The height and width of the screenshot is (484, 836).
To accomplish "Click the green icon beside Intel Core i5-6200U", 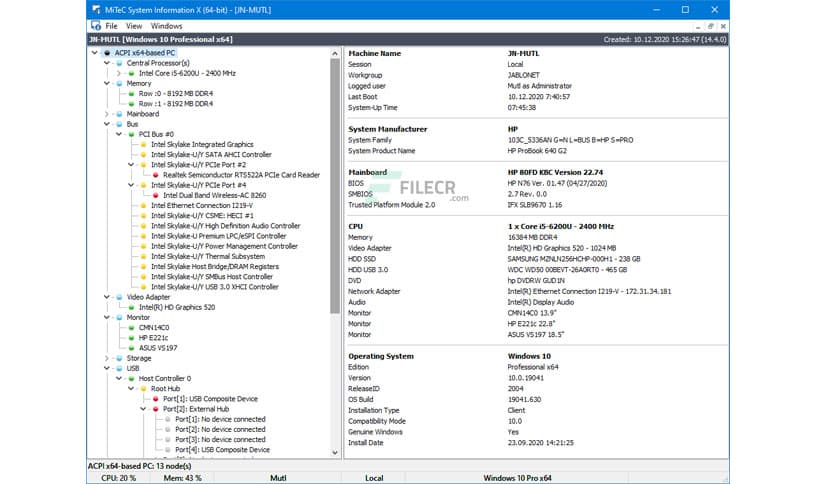I will coord(132,73).
